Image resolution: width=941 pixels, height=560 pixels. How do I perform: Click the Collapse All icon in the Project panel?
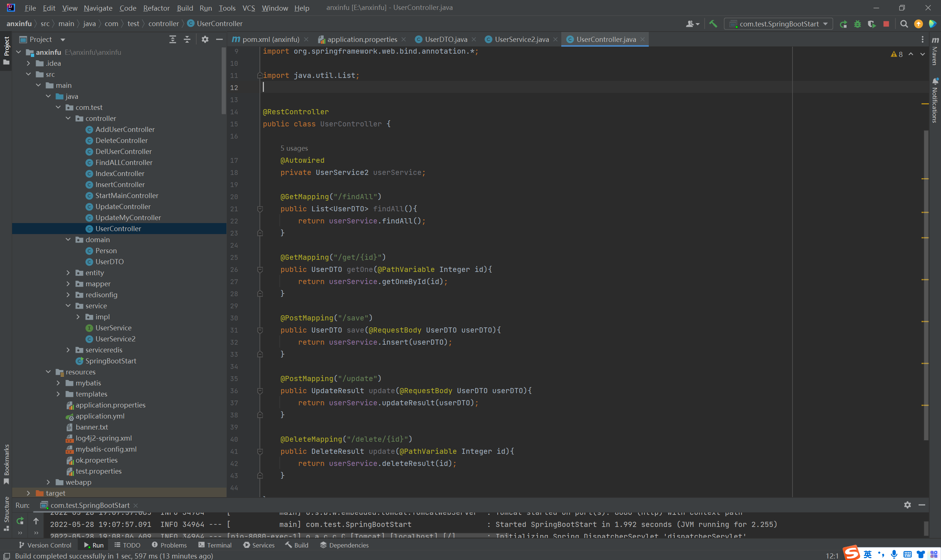[x=187, y=39]
